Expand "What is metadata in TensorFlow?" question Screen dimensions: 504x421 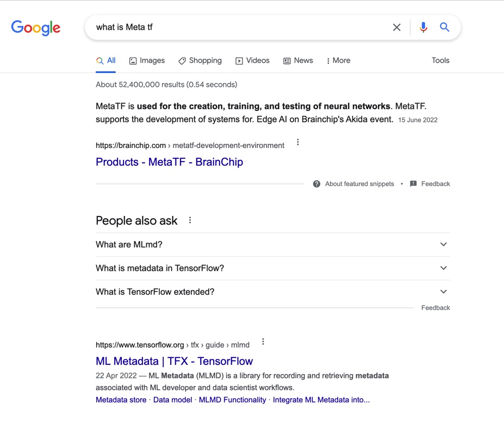[x=443, y=268]
